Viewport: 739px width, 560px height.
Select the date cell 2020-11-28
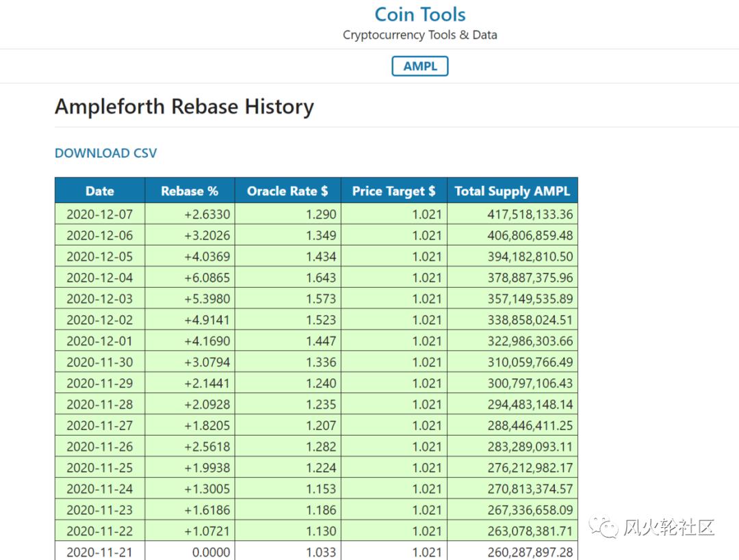(99, 405)
